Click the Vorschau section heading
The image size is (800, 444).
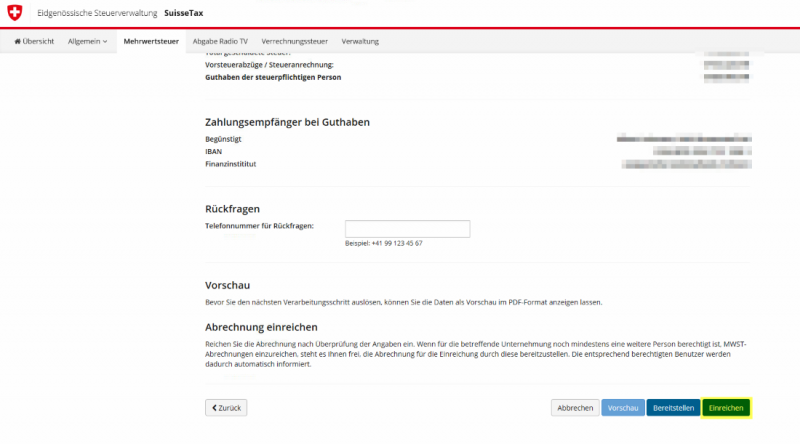(228, 285)
